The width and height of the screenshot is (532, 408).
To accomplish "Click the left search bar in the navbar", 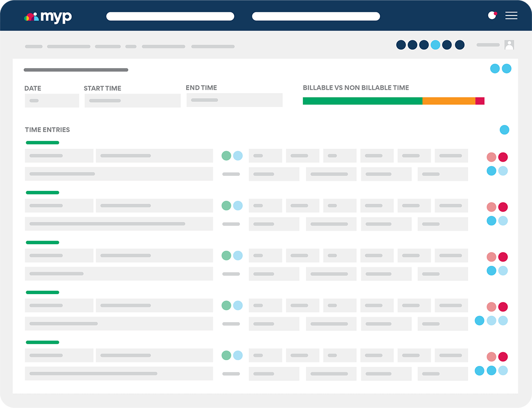I will (170, 16).
